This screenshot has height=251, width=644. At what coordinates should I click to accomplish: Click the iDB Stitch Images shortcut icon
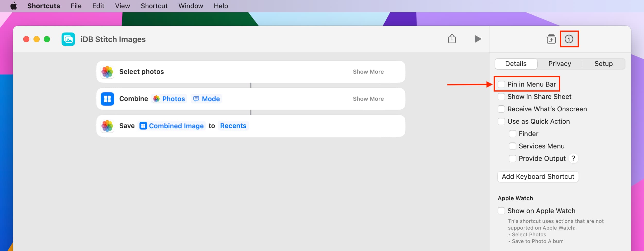[x=68, y=39]
